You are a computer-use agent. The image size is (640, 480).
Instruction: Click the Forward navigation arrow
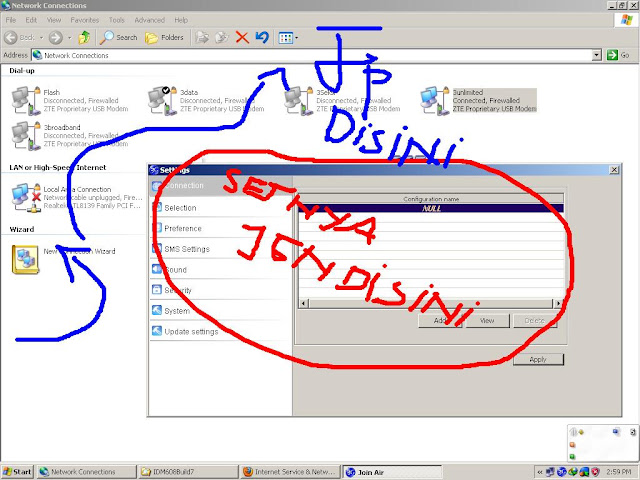(56, 38)
